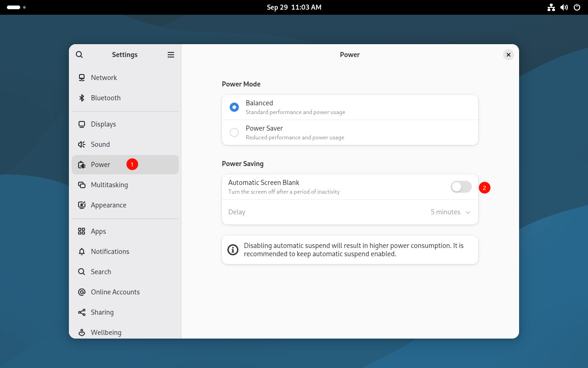Click the Sharing icon in sidebar

click(82, 312)
